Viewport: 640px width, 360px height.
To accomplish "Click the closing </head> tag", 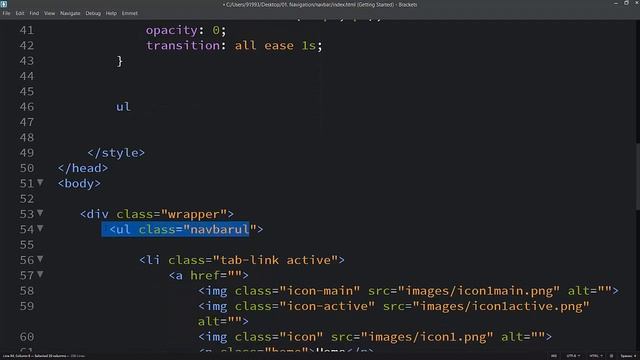I will [83, 168].
